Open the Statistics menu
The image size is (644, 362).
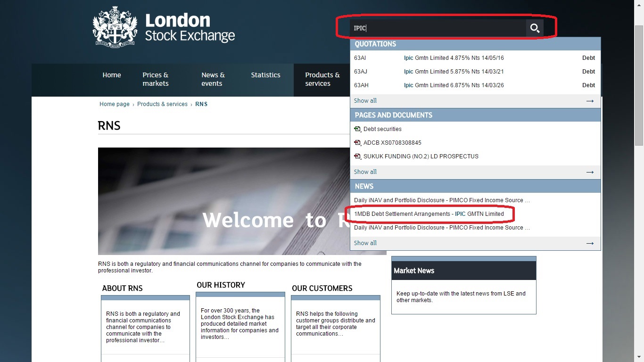click(265, 75)
